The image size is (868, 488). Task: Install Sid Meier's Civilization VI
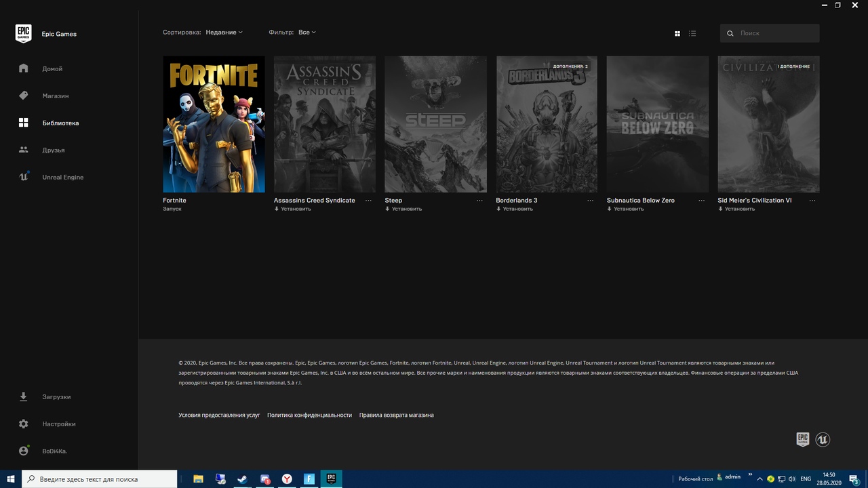tap(736, 209)
